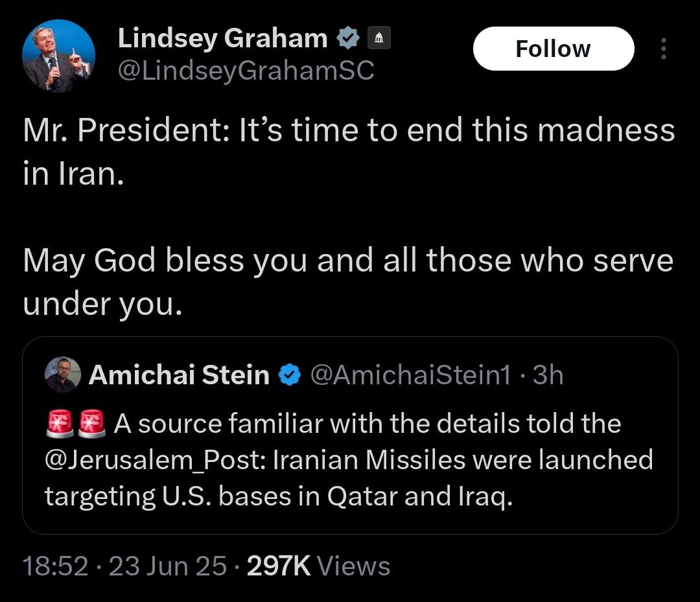Viewport: 700px width, 602px height.
Task: Open Lindsey Graham's profile picture
Action: [x=58, y=56]
